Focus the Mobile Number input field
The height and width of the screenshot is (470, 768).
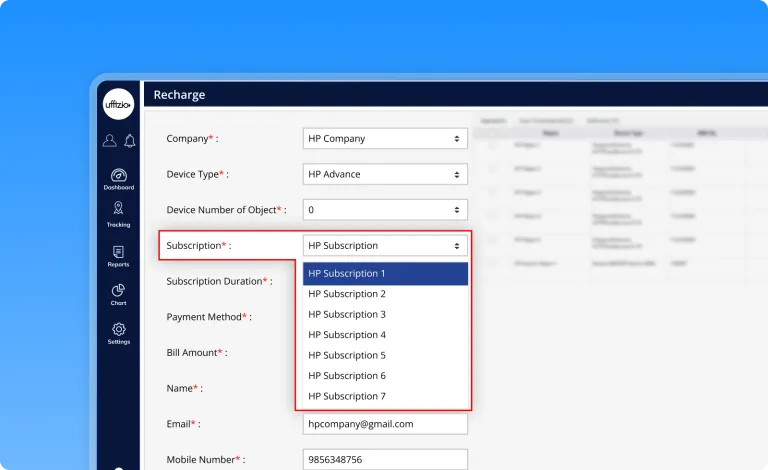[x=385, y=460]
